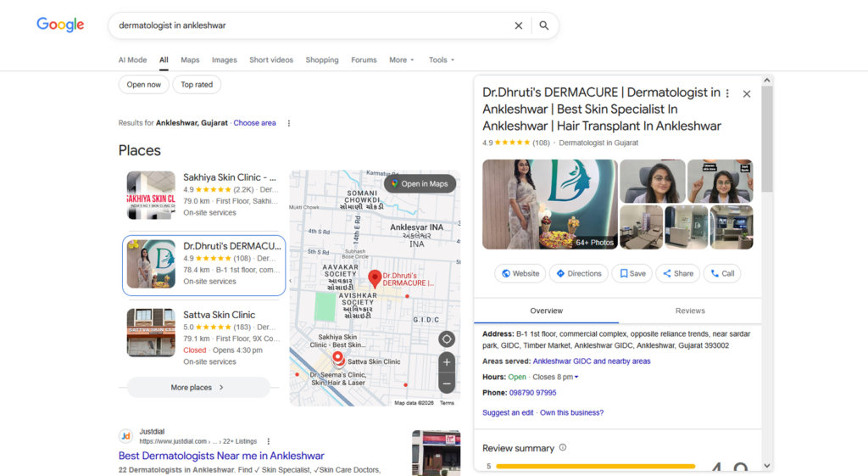Open three-dot menu beside business title
868x476 pixels.
tap(727, 93)
